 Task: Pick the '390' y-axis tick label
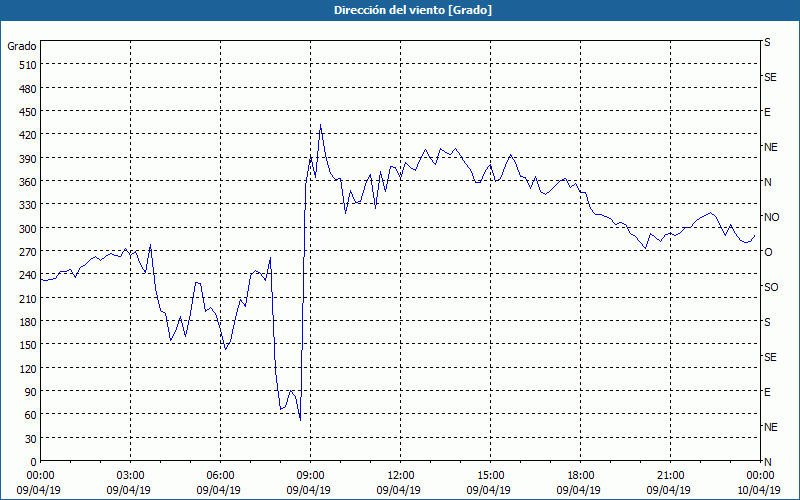28,159
